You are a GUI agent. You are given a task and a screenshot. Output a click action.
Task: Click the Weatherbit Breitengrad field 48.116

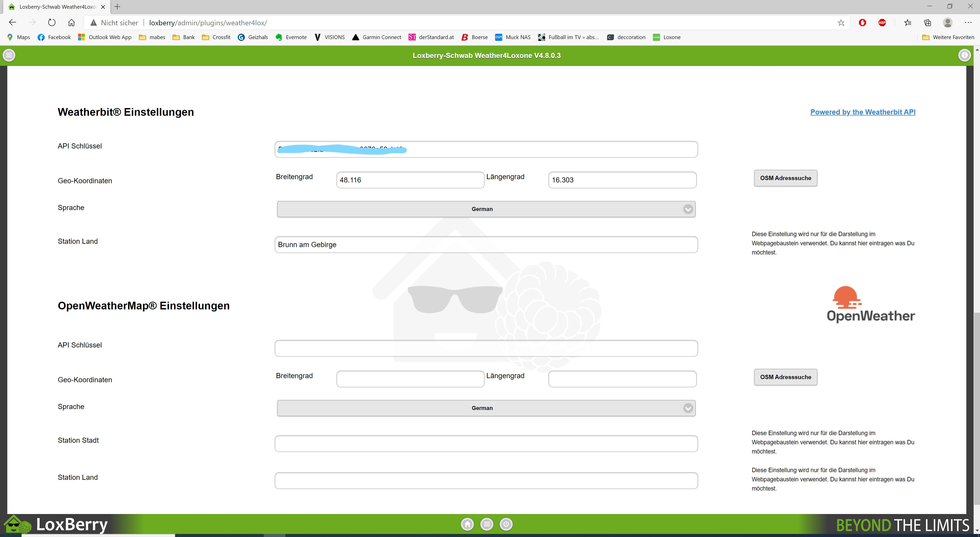pos(410,180)
